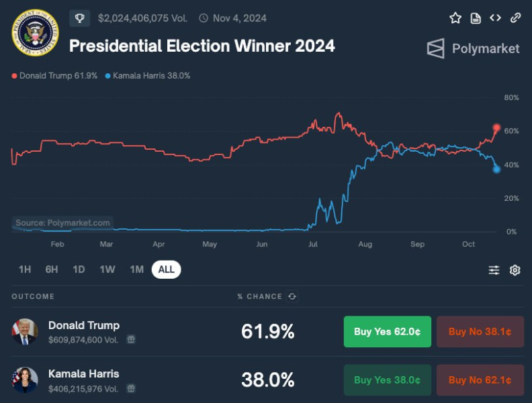This screenshot has width=532, height=403.
Task: Select the 1H time range
Action: click(25, 269)
